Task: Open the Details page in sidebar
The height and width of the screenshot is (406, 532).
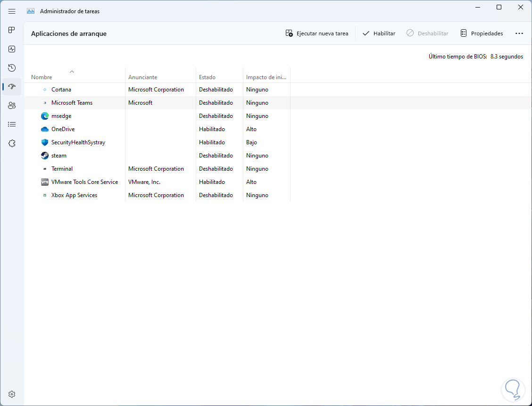Action: pyautogui.click(x=12, y=124)
